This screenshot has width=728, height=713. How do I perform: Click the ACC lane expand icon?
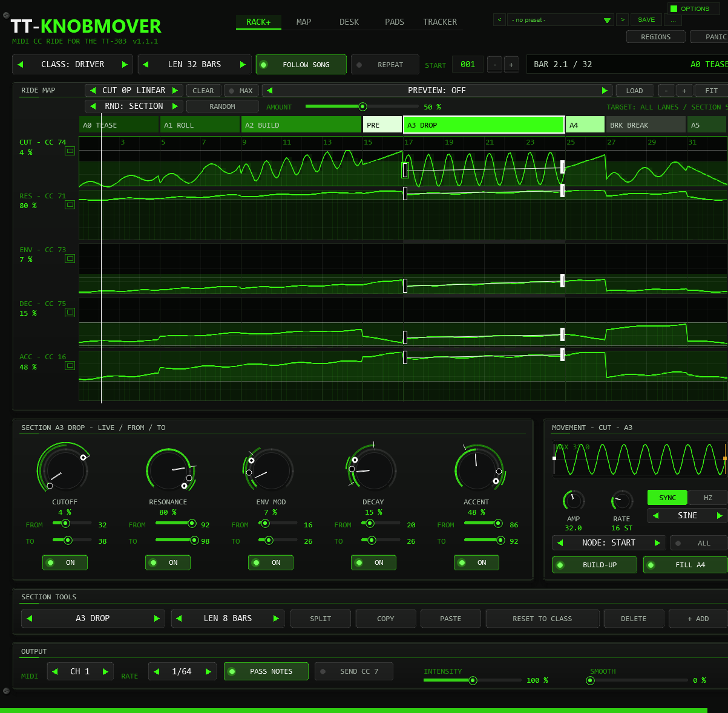pos(70,366)
